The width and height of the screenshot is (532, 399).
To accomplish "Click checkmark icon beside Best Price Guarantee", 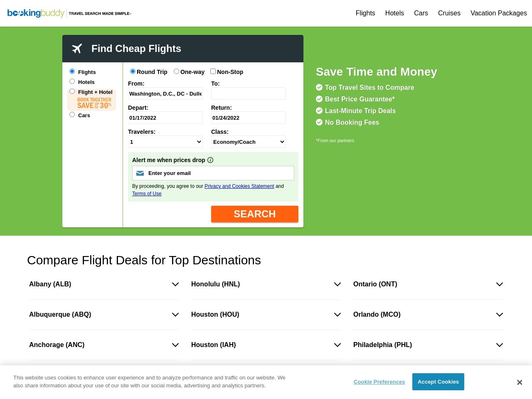I will (x=319, y=99).
